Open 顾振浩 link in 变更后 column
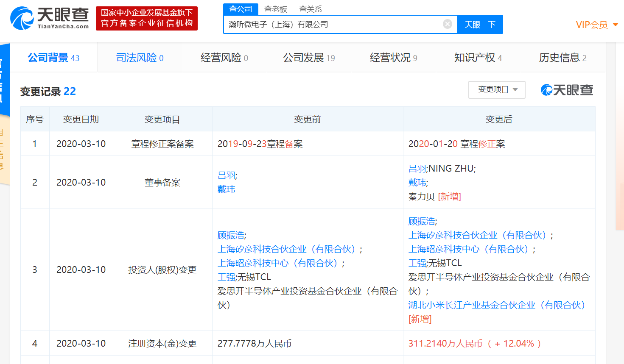The height and width of the screenshot is (364, 624). coord(422,221)
